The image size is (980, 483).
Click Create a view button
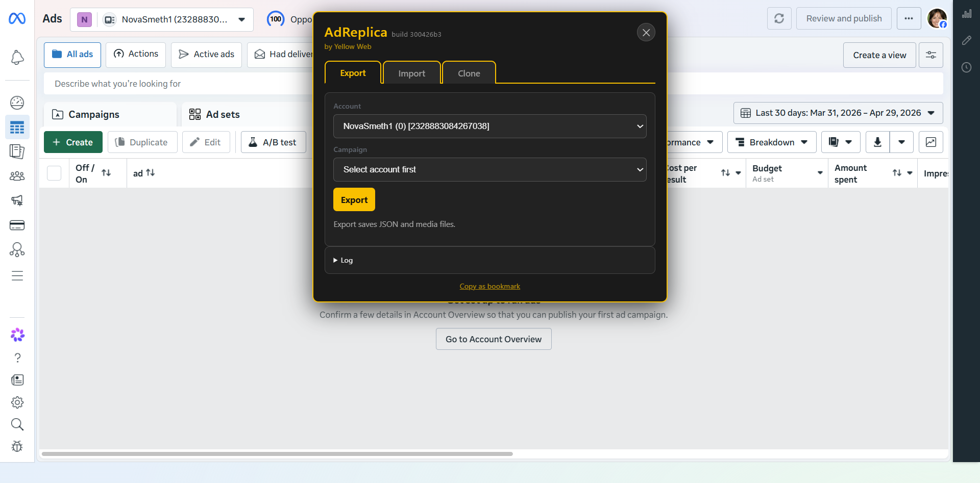click(x=879, y=55)
